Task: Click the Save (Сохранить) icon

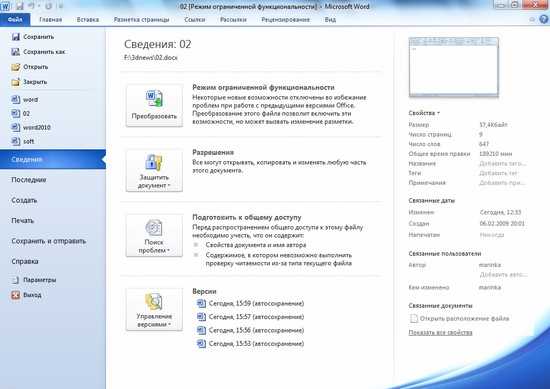Action: [x=15, y=37]
